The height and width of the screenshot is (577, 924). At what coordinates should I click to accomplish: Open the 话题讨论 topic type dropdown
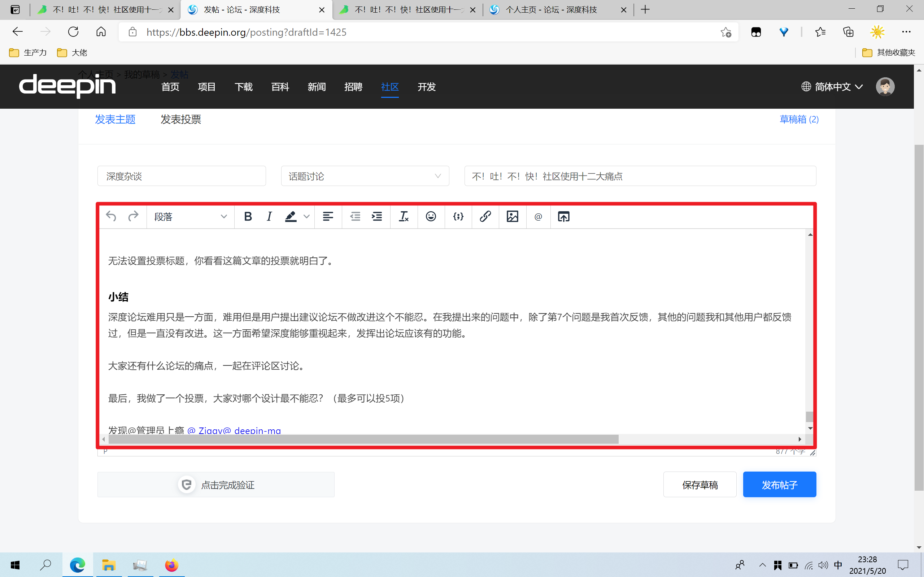[365, 176]
